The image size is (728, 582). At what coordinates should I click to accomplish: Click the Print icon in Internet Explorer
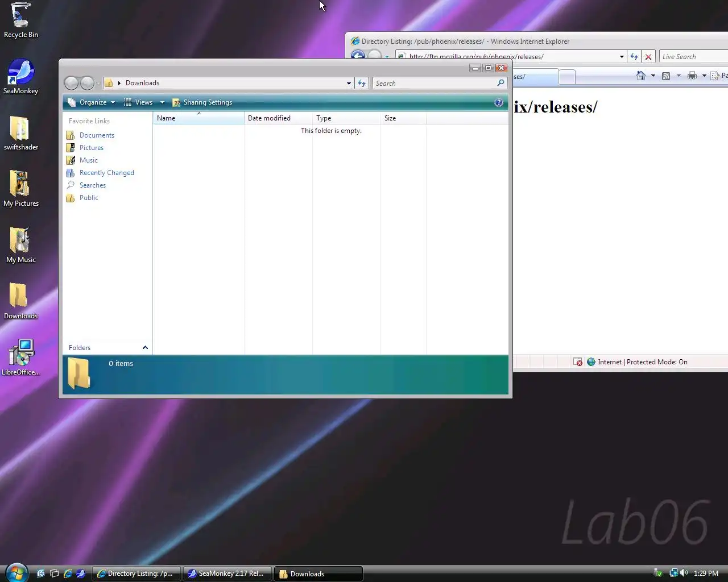[x=692, y=76]
